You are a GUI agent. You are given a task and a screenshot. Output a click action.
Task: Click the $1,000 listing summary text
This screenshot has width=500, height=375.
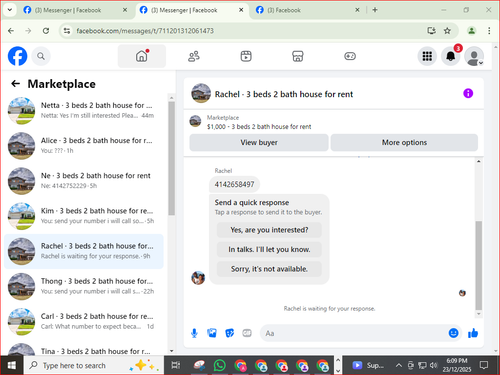259,127
